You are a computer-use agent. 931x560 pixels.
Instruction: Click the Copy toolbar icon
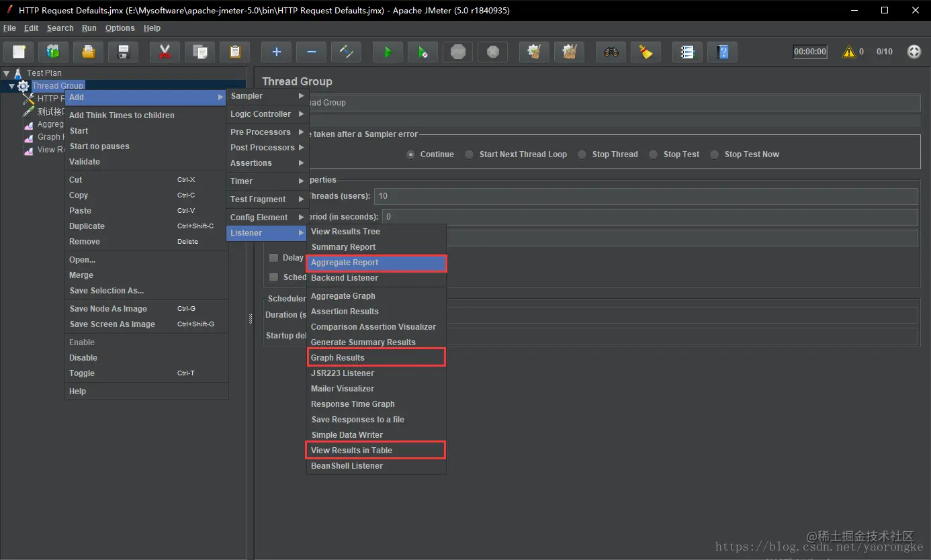click(x=199, y=52)
